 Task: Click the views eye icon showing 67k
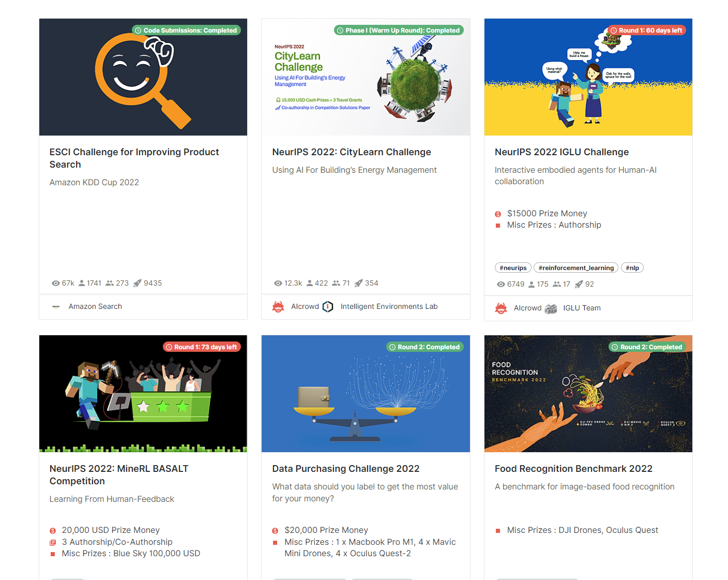click(55, 284)
